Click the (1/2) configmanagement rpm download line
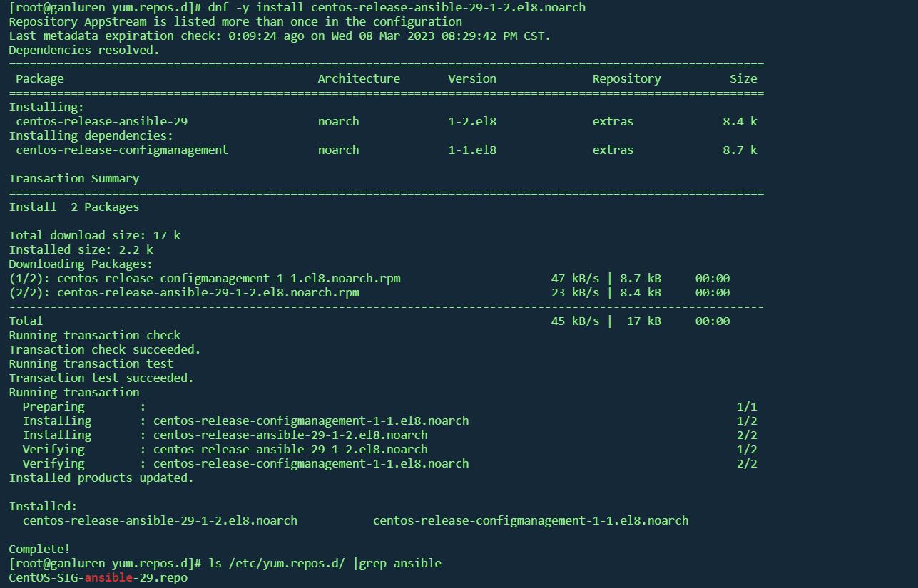 tap(369, 278)
